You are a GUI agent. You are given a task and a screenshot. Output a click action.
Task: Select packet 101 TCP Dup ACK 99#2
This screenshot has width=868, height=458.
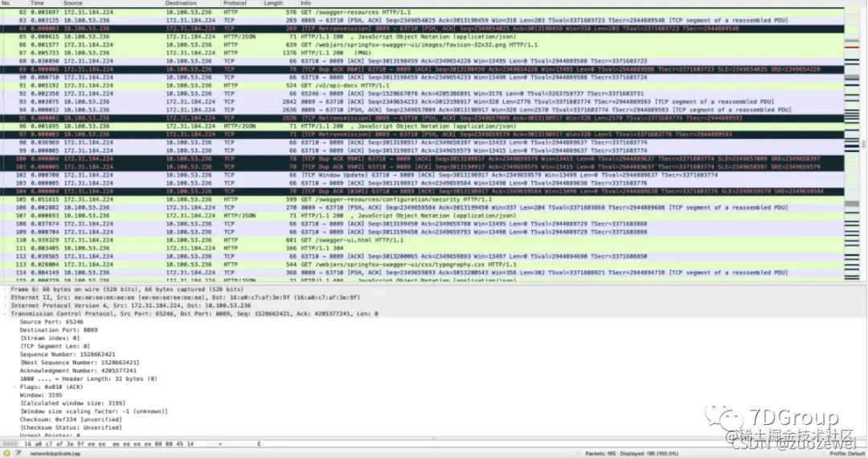click(x=422, y=167)
